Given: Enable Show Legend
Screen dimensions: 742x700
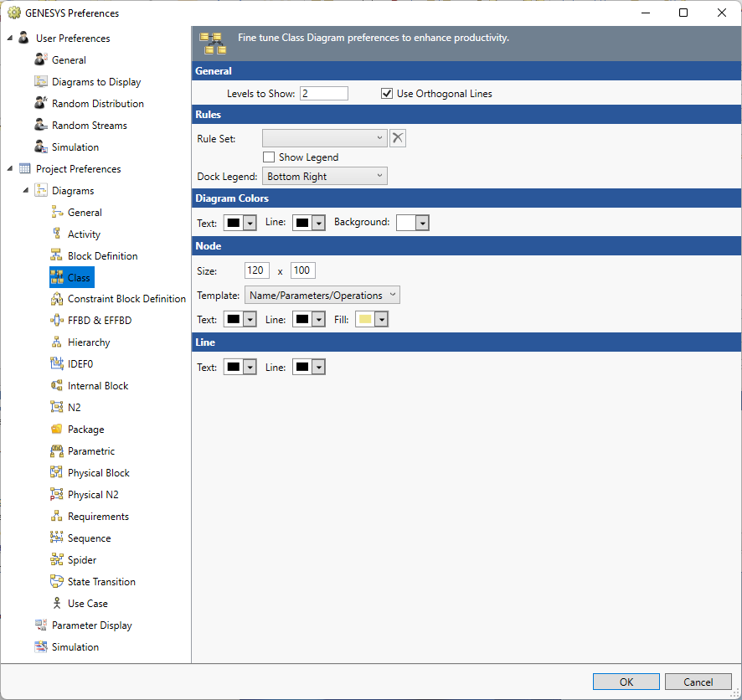Looking at the screenshot, I should coord(269,157).
